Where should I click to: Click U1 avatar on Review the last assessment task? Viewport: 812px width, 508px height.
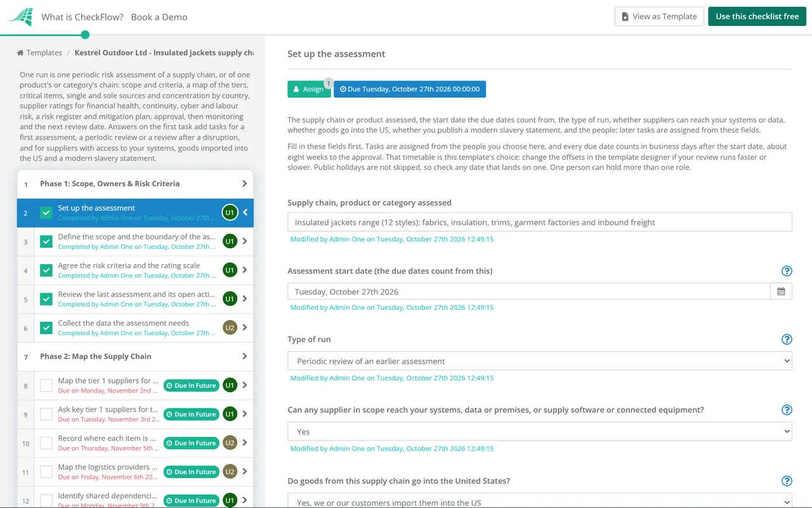click(230, 298)
